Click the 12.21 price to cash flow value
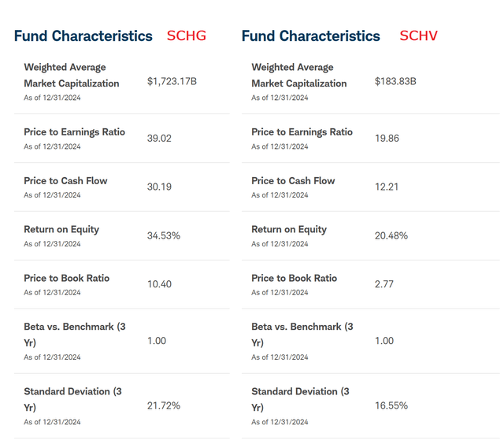The width and height of the screenshot is (504, 444). (386, 187)
